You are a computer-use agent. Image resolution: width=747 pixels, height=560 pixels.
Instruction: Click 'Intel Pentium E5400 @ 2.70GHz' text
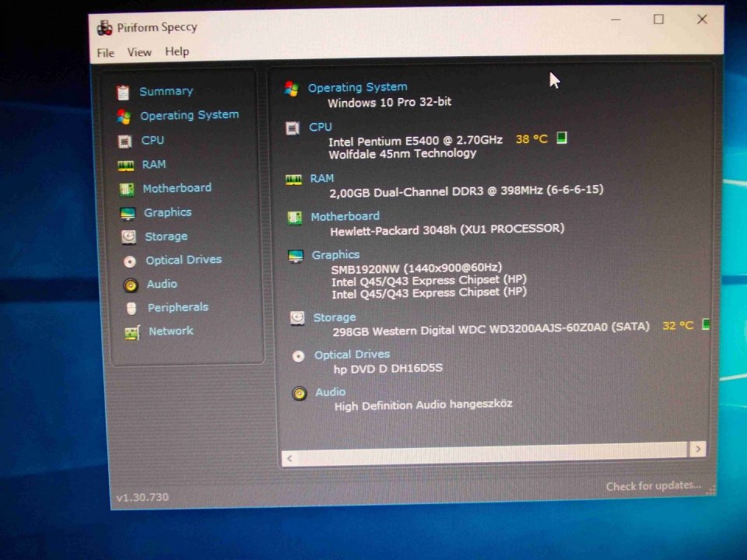click(x=416, y=141)
